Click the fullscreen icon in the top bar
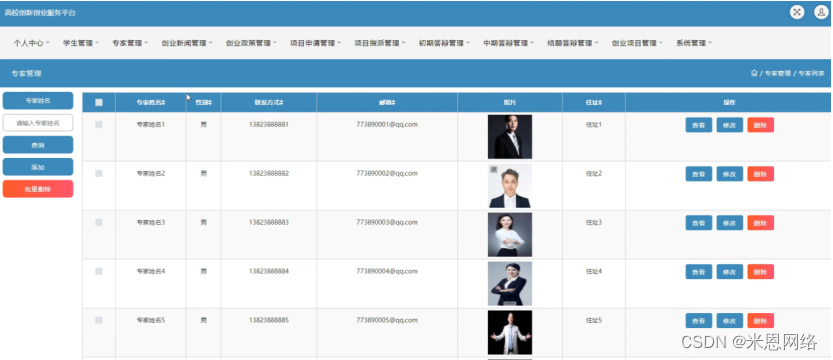This screenshot has width=833, height=360. coord(797,12)
